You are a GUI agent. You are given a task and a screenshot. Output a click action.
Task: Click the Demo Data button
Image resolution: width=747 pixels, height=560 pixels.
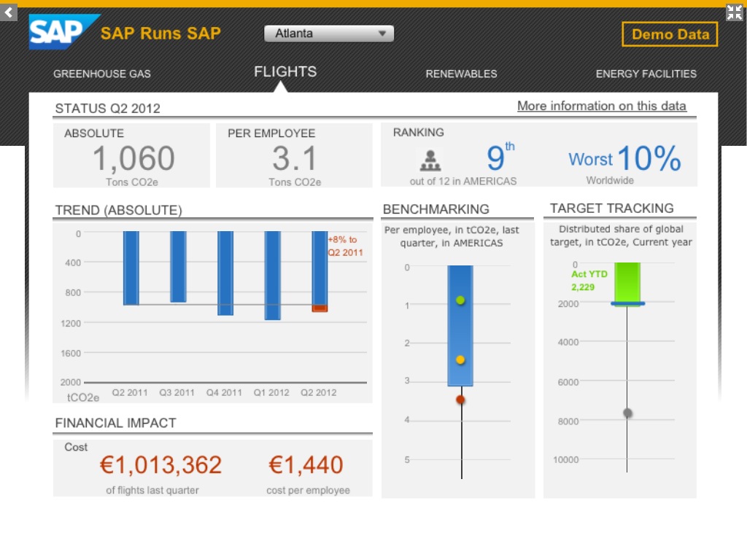pos(670,34)
